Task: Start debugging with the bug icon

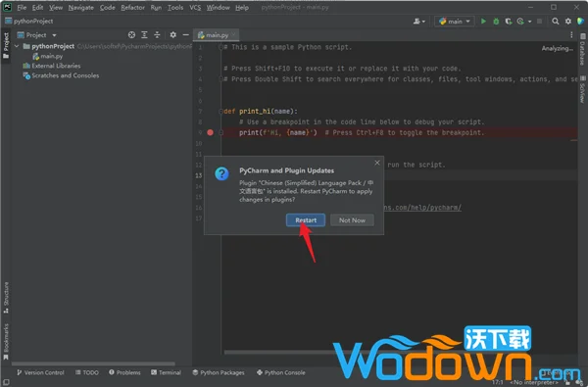Action: coord(496,22)
